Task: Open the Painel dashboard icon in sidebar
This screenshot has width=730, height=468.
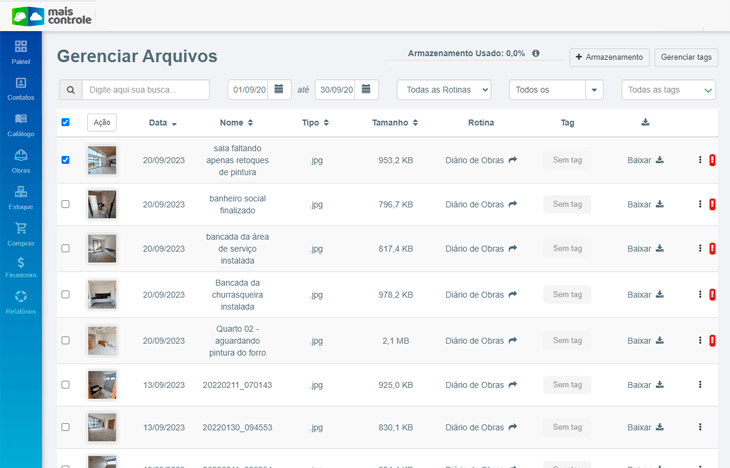Action: (21, 50)
